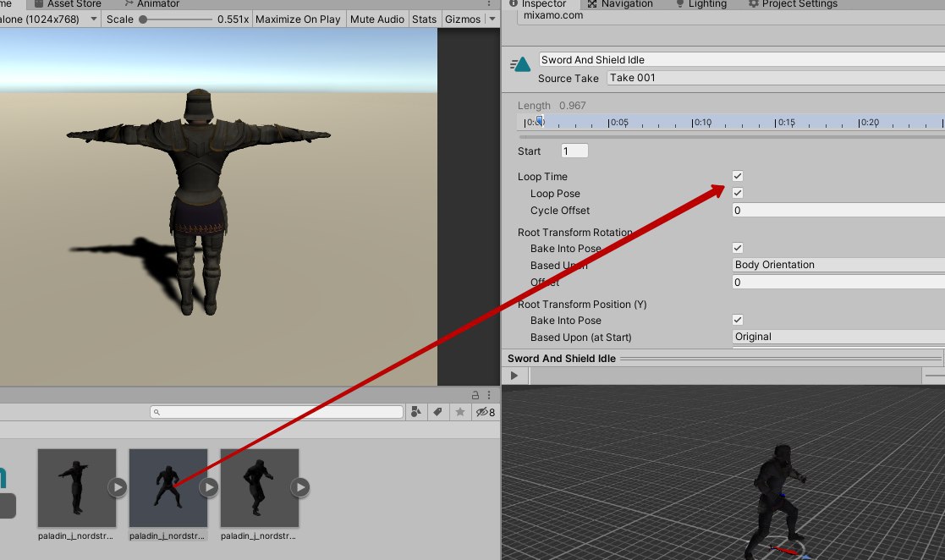Play the first paladin animation thumbnail preview
Screen dimensions: 945x560
coord(118,487)
